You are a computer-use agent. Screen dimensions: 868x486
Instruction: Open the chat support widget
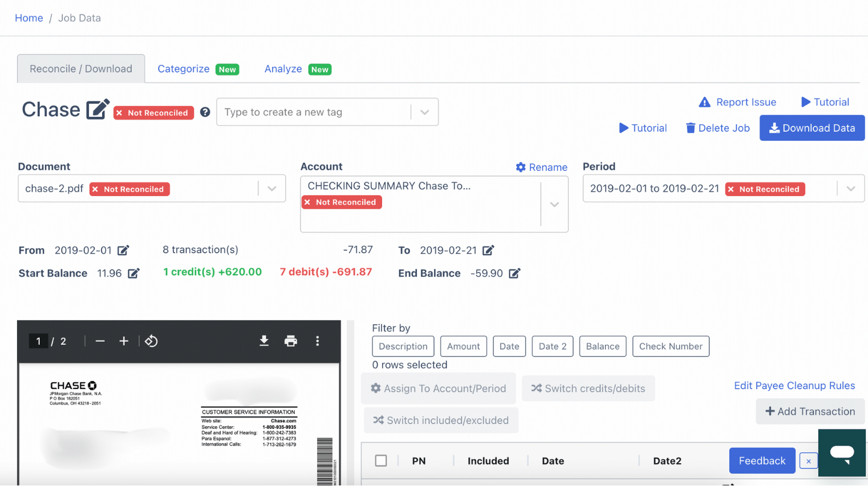pyautogui.click(x=842, y=453)
